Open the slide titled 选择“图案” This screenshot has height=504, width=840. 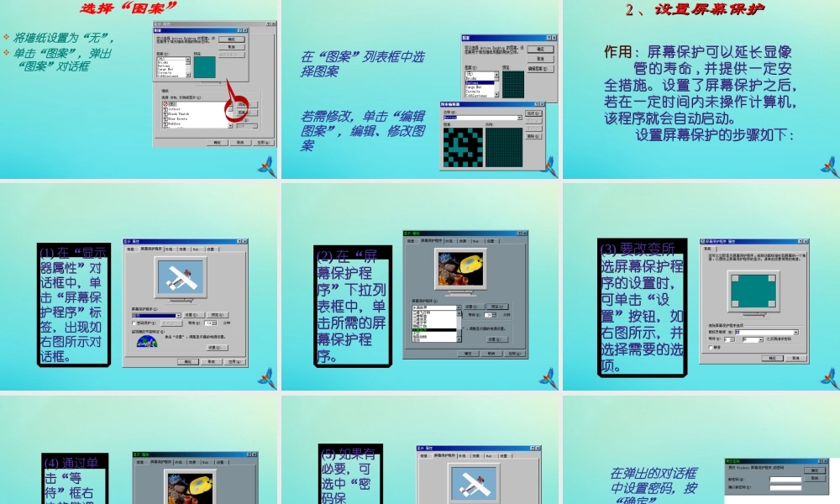pyautogui.click(x=139, y=89)
